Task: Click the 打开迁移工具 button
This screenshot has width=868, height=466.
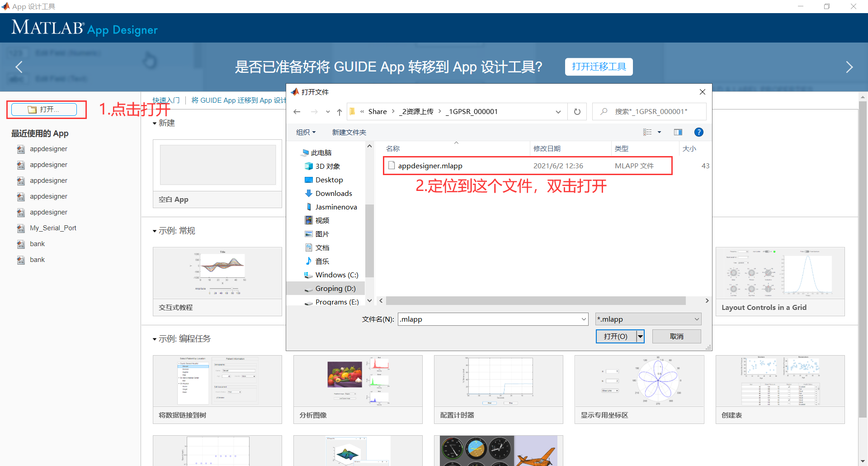Action: (599, 67)
